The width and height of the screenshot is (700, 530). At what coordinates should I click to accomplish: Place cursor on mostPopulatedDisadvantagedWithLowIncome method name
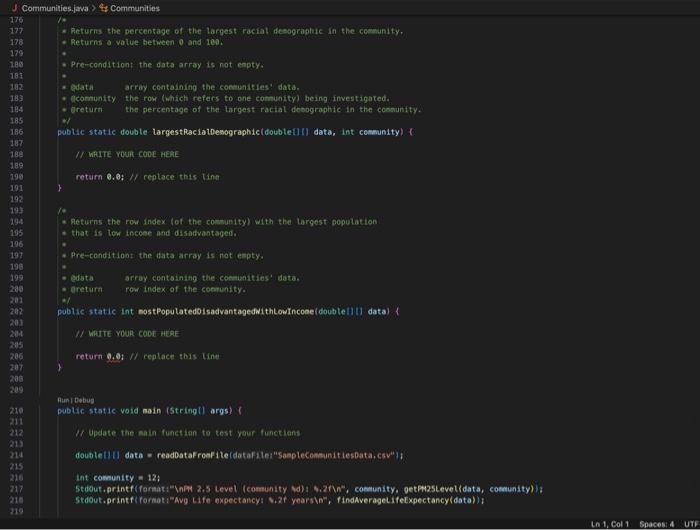(x=226, y=312)
